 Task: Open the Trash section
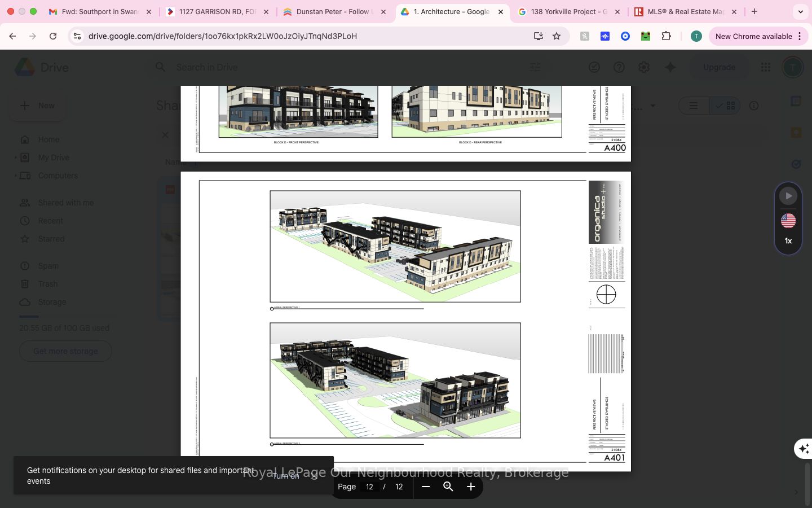pos(48,284)
